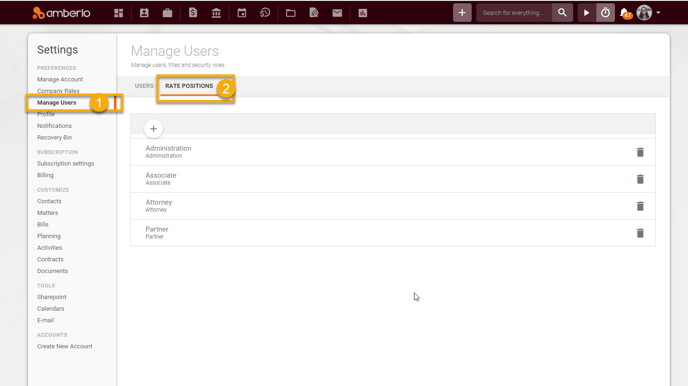Delete the Administration rate position
The height and width of the screenshot is (386, 688).
[x=640, y=152]
